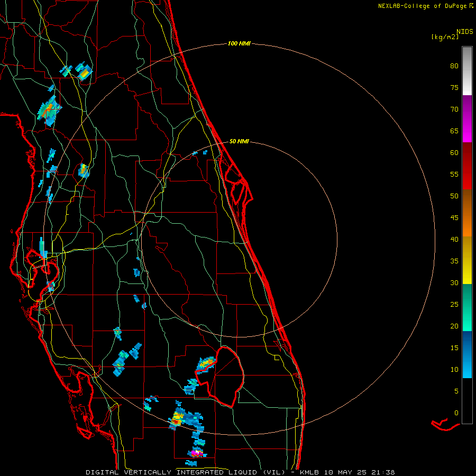This screenshot has width=476, height=476.
Task: Click the NIDS label above the scale
Action: [464, 32]
